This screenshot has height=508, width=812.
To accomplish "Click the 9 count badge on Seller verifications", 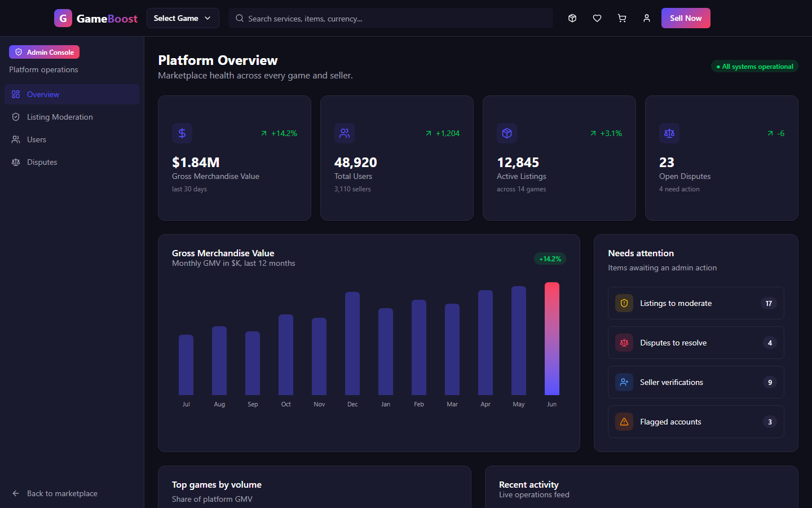I will click(770, 382).
